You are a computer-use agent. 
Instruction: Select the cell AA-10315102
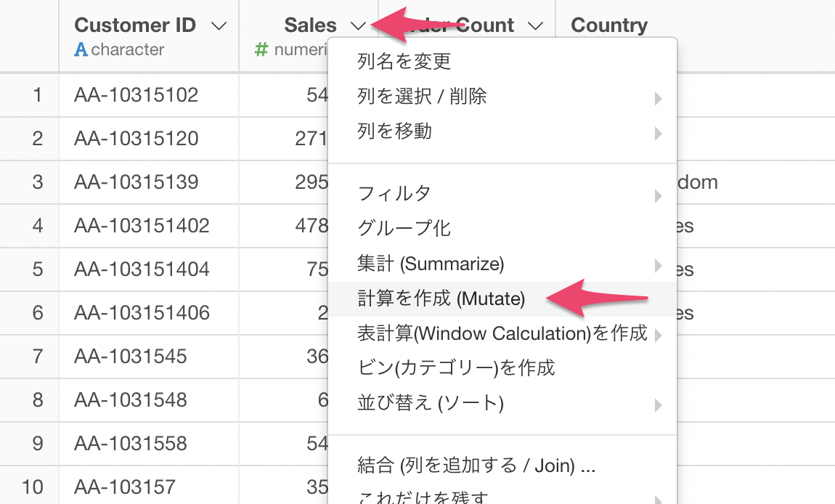pos(136,95)
